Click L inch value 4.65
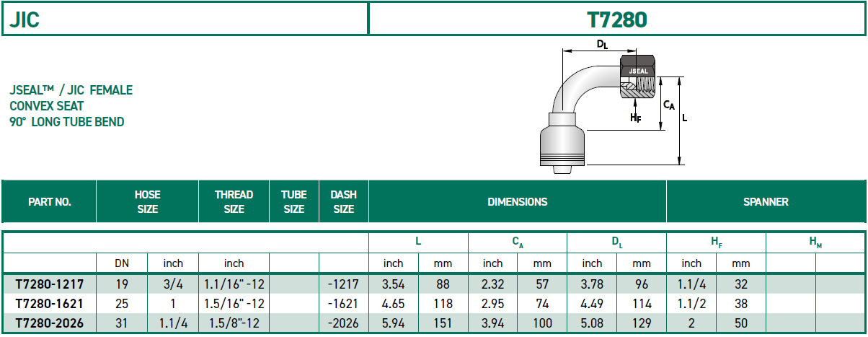This screenshot has width=868, height=337. point(393,304)
